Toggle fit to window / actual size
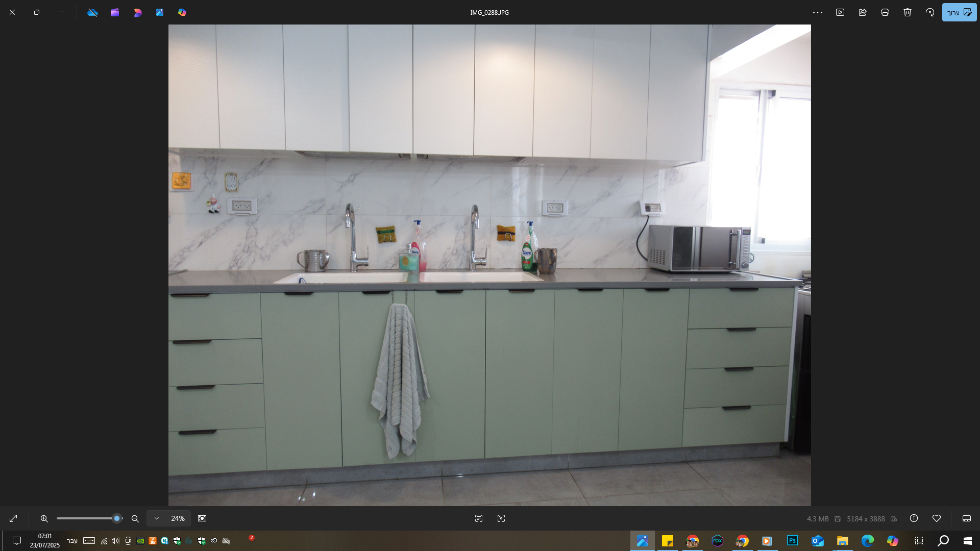The width and height of the screenshot is (980, 551). (x=202, y=518)
